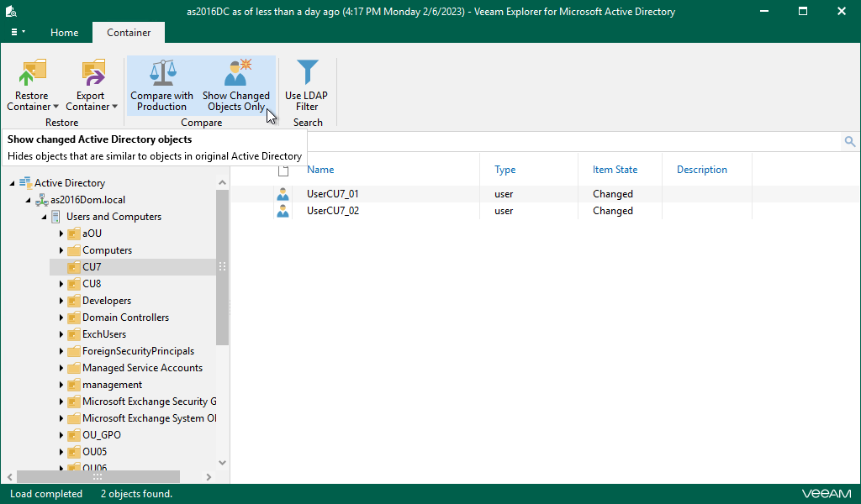Toggle Show Changed Objects Only
The height and width of the screenshot is (504, 861).
tap(236, 86)
